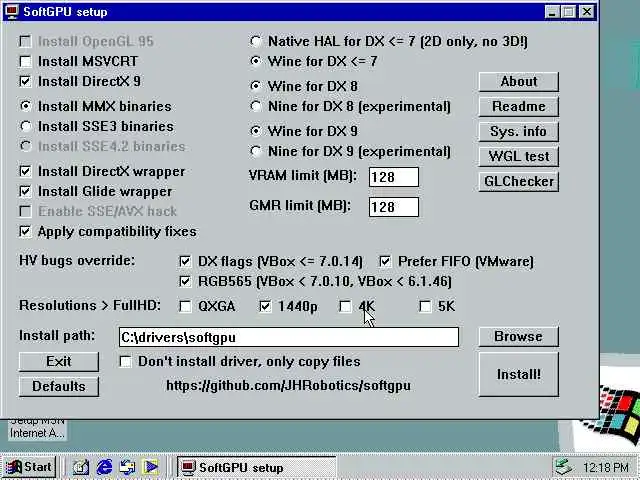Toggle Prefer FIFO (VMware) checkbox

(x=385, y=261)
